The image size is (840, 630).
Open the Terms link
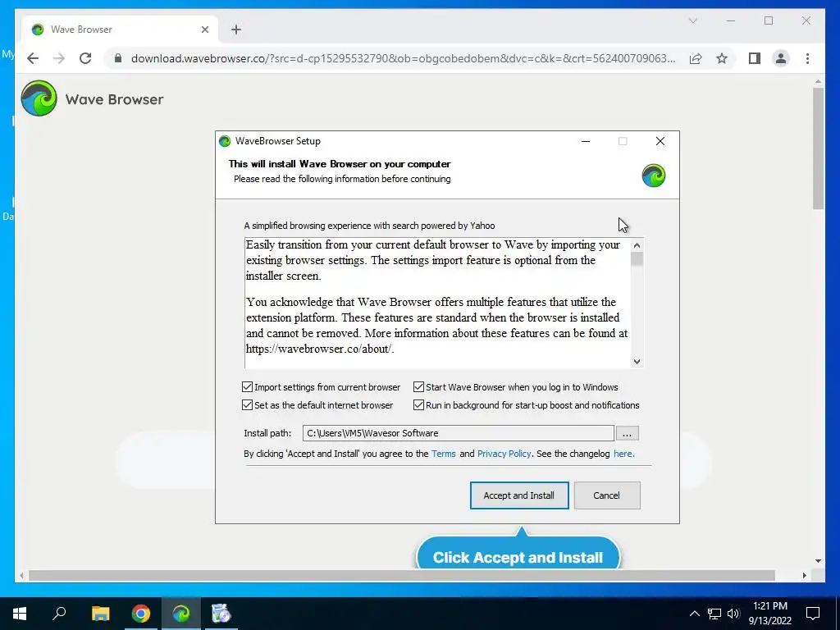coord(444,454)
